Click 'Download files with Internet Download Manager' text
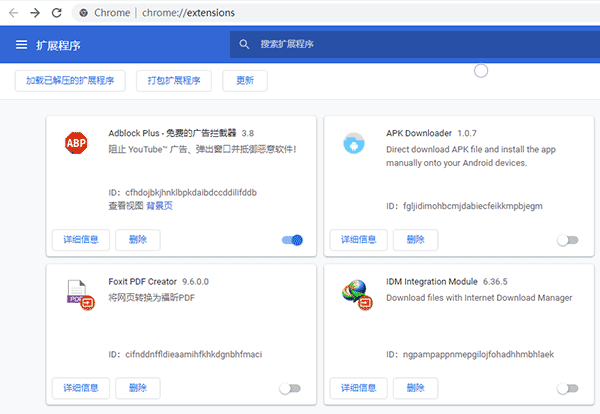This screenshot has width=600, height=414. coord(479,298)
